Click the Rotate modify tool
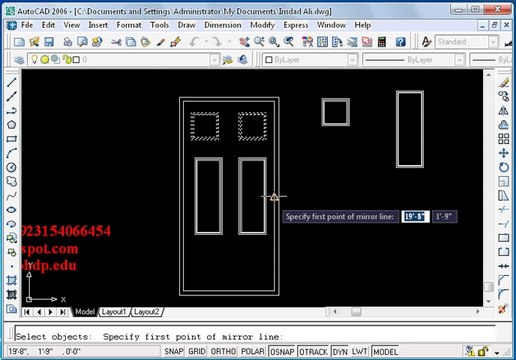516x360 pixels. [504, 167]
